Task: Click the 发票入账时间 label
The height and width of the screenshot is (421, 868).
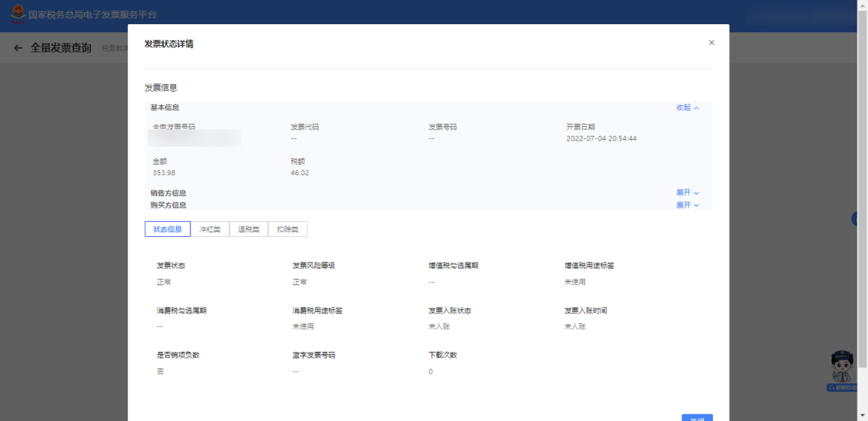Action: [586, 311]
